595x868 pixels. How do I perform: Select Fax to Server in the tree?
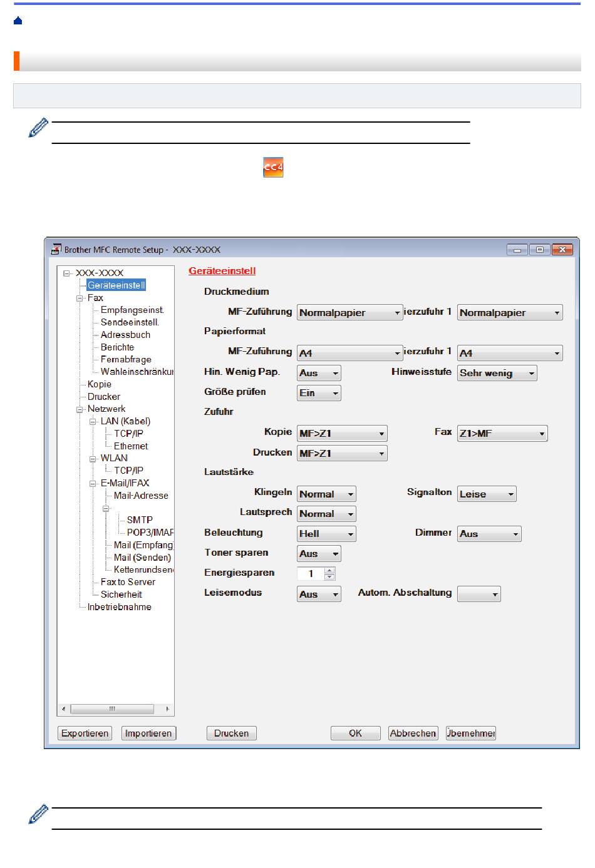(128, 582)
